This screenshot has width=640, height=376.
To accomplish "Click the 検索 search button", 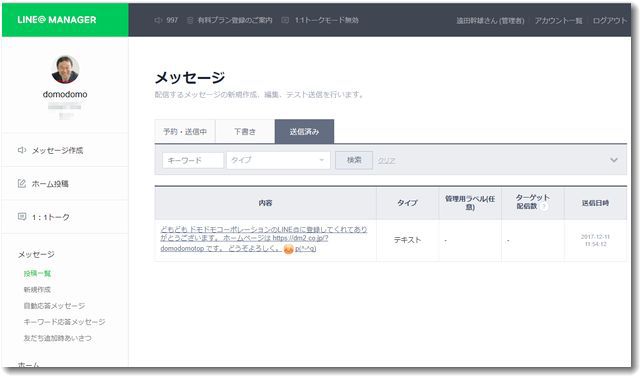I will pyautogui.click(x=354, y=160).
